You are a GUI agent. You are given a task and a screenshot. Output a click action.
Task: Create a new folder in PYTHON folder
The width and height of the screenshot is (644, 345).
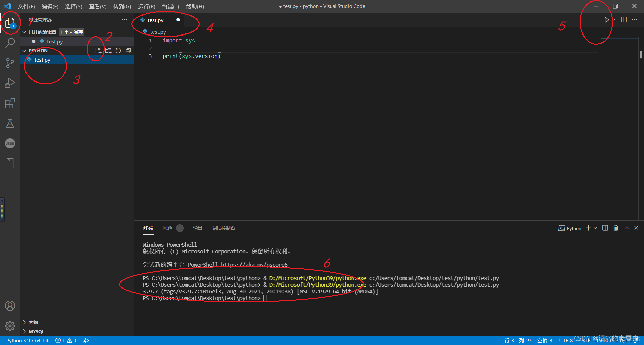click(x=108, y=51)
